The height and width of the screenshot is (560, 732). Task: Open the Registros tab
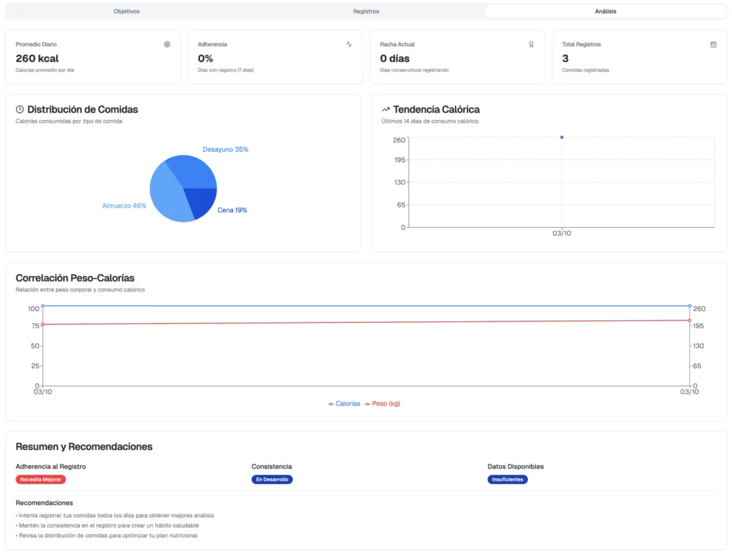pyautogui.click(x=366, y=12)
